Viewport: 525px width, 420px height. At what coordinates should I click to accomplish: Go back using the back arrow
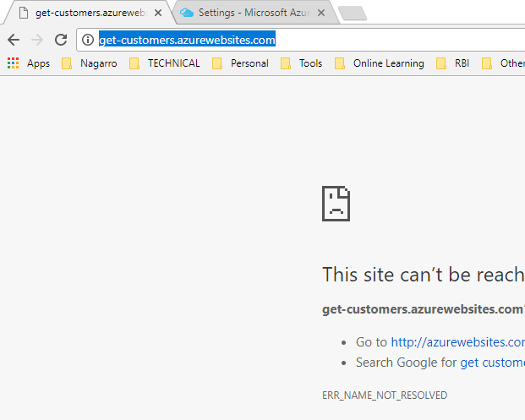point(14,40)
